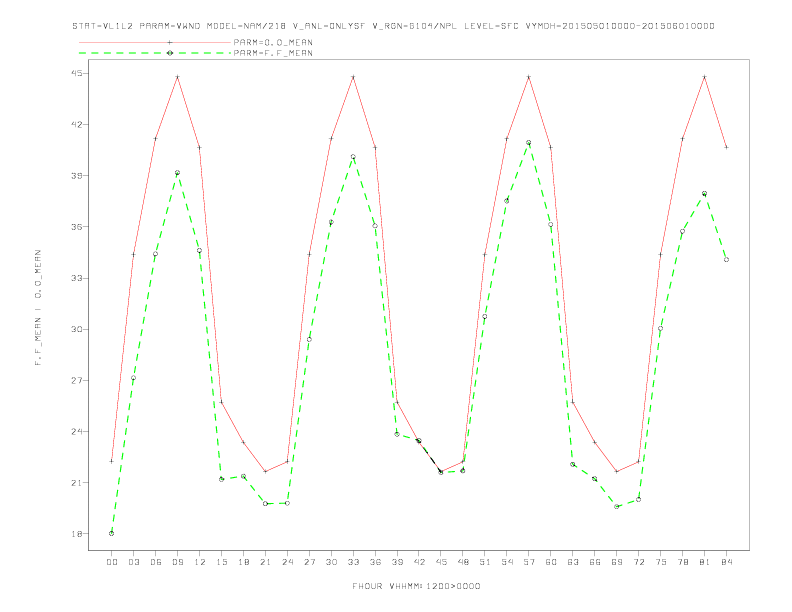Click the x-axis hour label 66
Viewport: 792px width, 612px height.
(x=595, y=562)
